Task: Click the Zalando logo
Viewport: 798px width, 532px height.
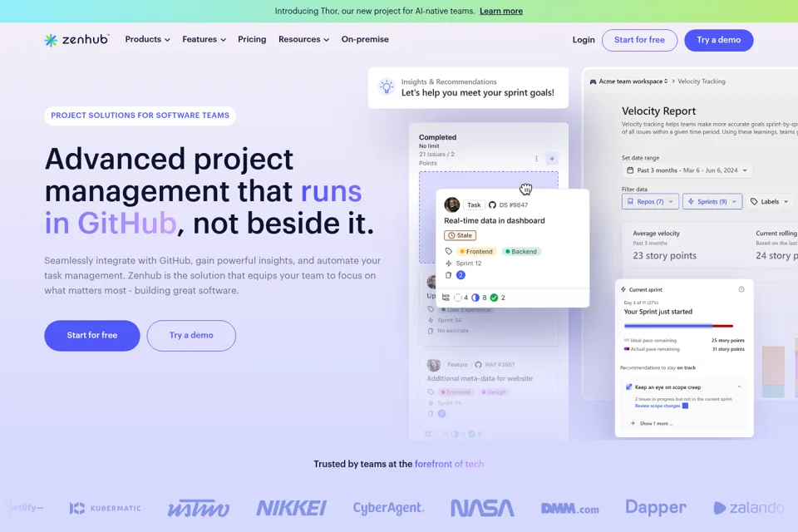Action: pyautogui.click(x=749, y=508)
